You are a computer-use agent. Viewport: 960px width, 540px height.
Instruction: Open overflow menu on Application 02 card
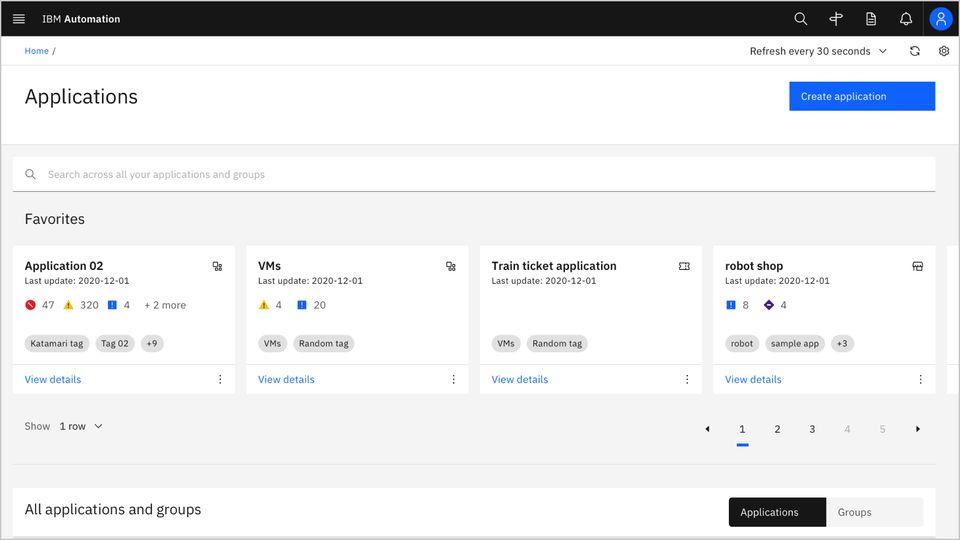pos(220,379)
